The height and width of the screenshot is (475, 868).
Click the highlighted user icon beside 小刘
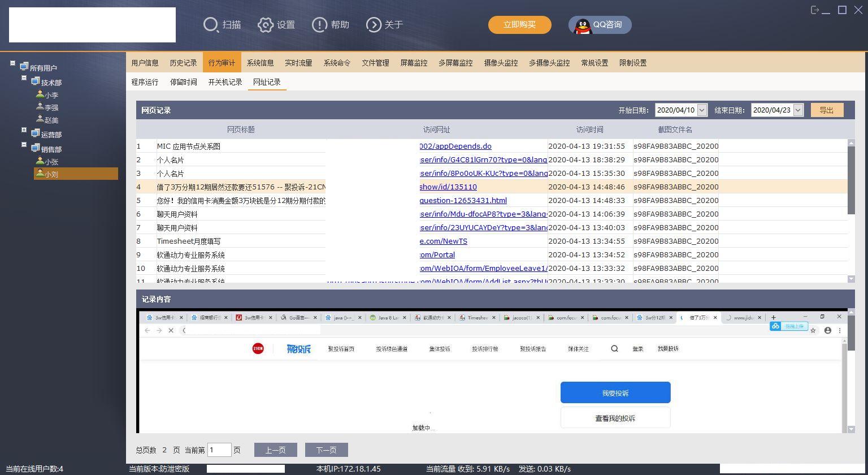pyautogui.click(x=40, y=174)
